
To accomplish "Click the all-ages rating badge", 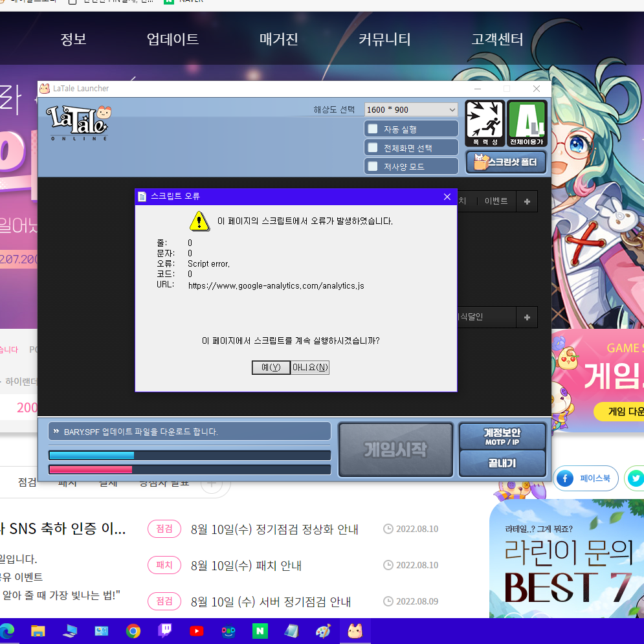I will tap(527, 123).
